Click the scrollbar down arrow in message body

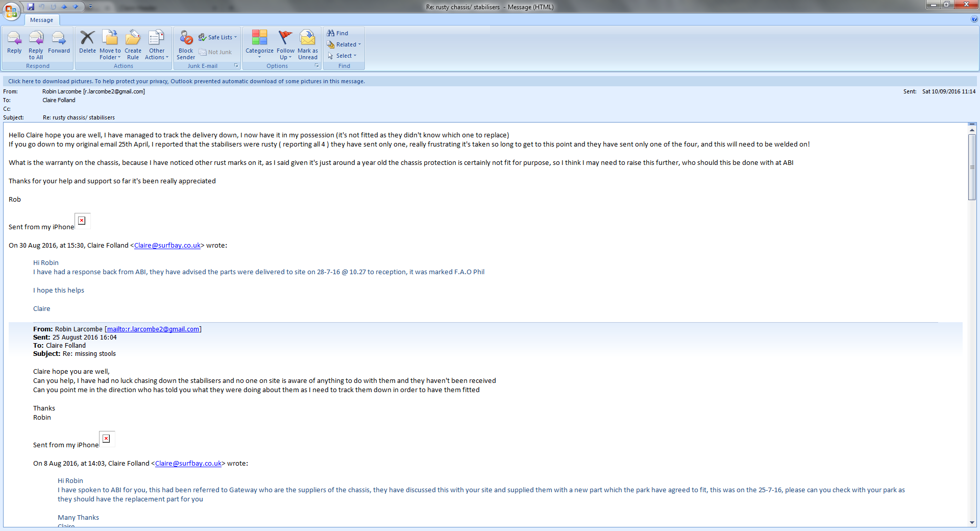(972, 523)
